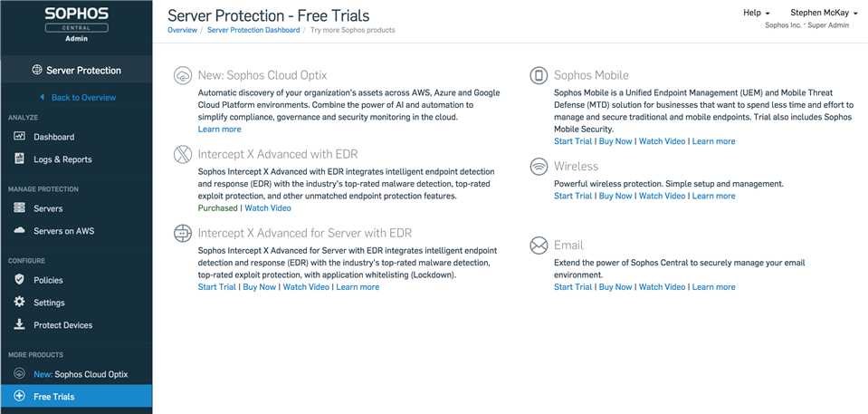Click the Servers on AWS cloud icon
868x414 pixels.
19,231
